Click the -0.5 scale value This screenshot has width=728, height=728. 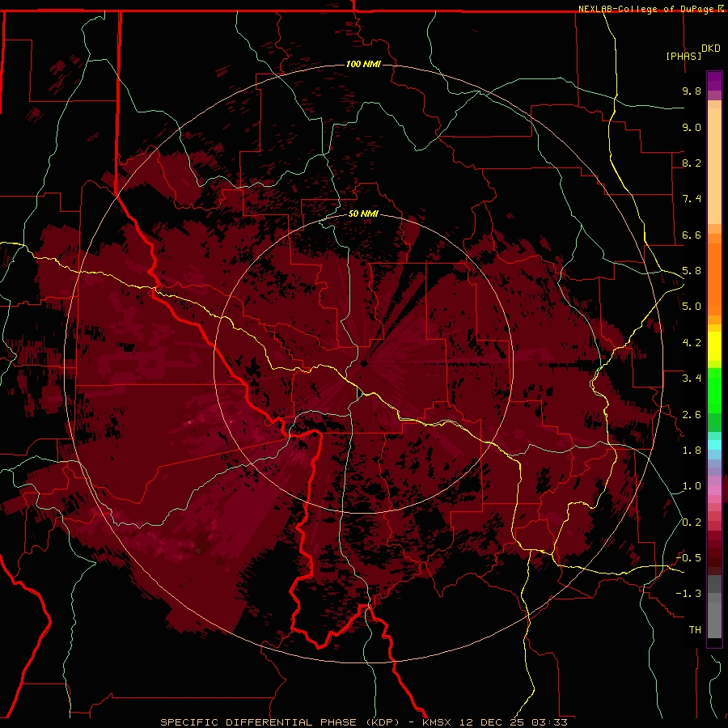(x=688, y=558)
